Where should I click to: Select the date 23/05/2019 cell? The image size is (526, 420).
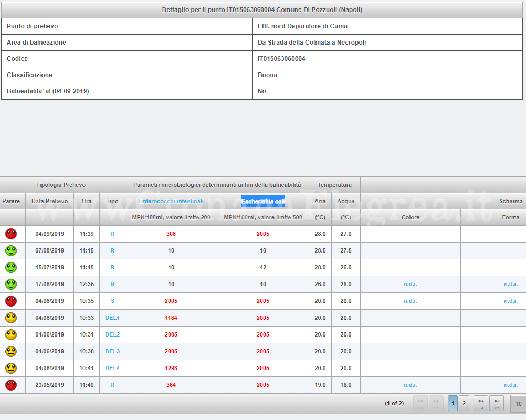(50, 385)
